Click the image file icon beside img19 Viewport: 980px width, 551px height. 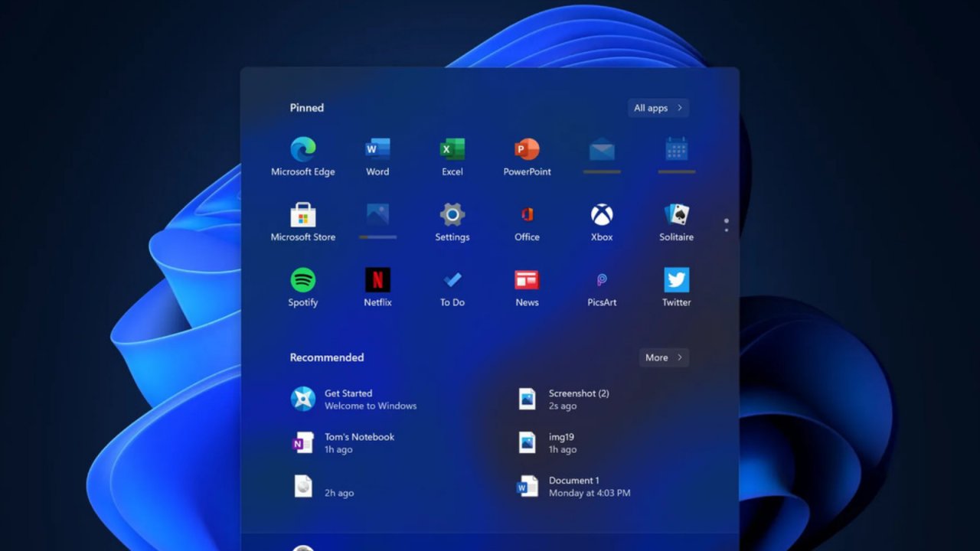click(x=527, y=442)
